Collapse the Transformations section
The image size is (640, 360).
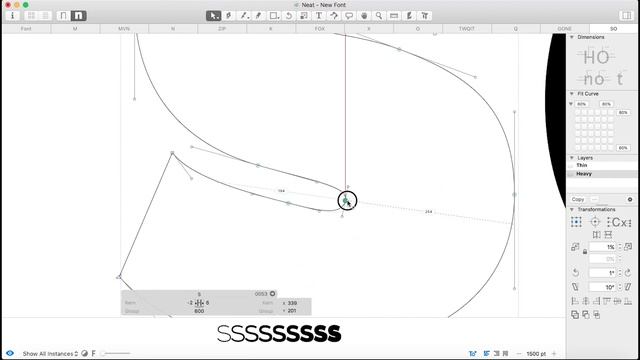572,209
